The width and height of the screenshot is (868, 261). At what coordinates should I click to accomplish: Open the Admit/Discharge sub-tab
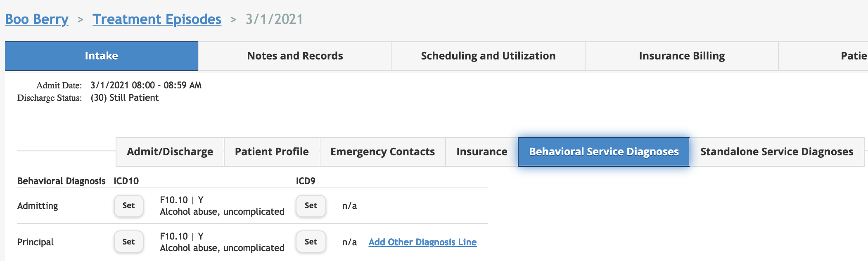click(x=170, y=152)
